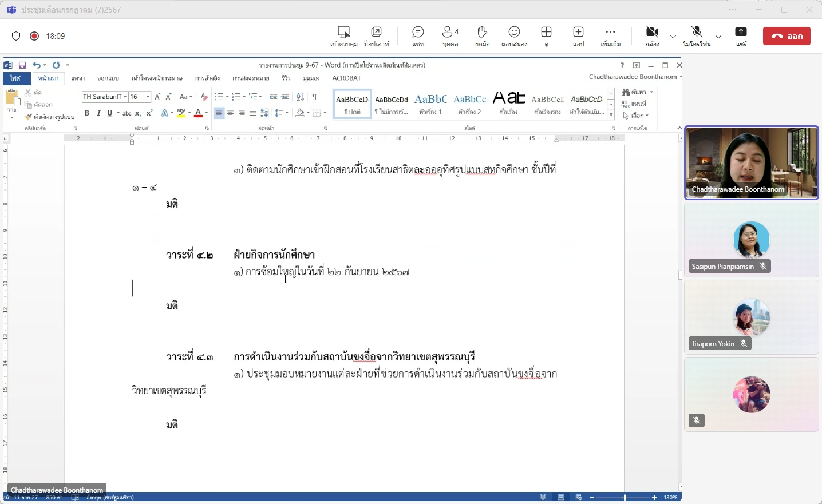Move the zoom slider in Word status bar
Image resolution: width=822 pixels, height=504 pixels.
click(x=625, y=498)
